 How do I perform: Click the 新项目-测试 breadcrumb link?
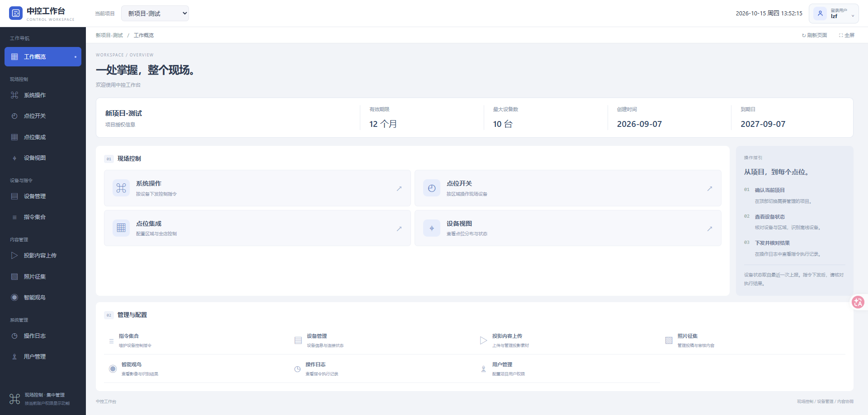(x=109, y=35)
